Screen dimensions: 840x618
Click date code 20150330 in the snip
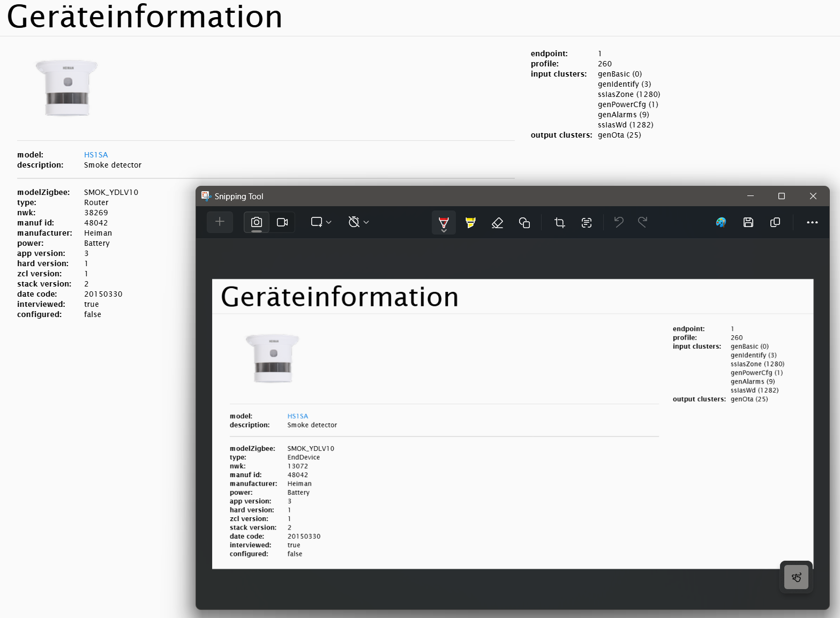coord(304,536)
